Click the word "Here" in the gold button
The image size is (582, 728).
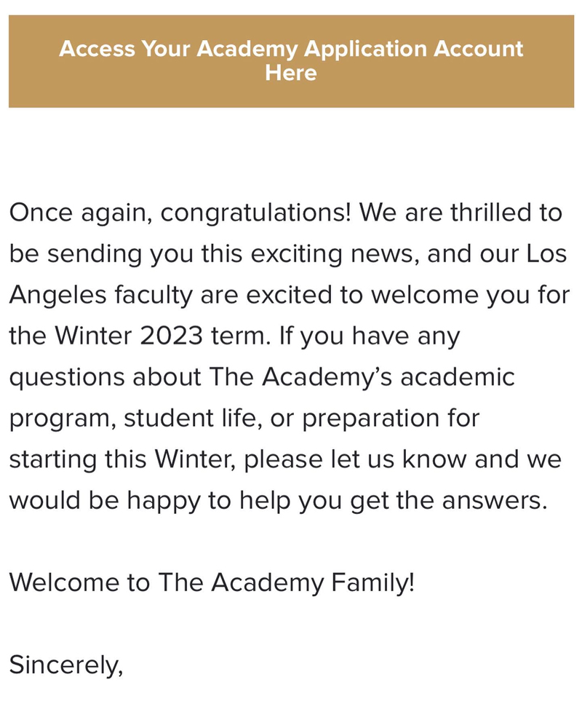(x=291, y=74)
